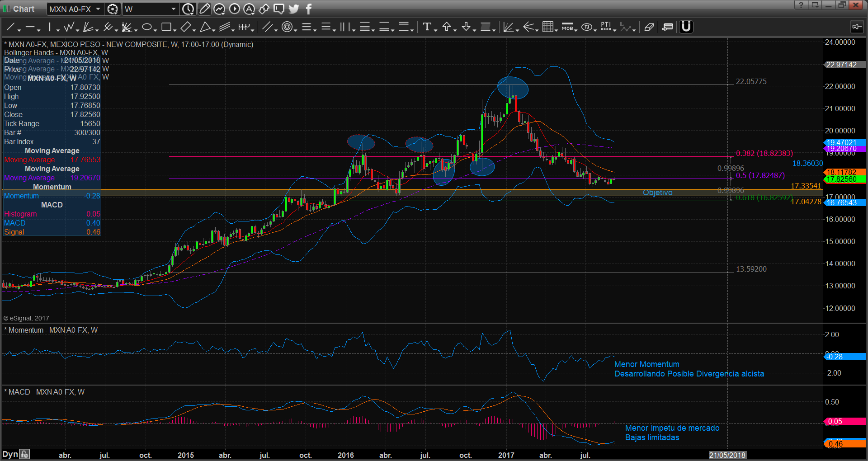Image resolution: width=868 pixels, height=461 pixels.
Task: Open the W interval dropdown
Action: (x=173, y=9)
